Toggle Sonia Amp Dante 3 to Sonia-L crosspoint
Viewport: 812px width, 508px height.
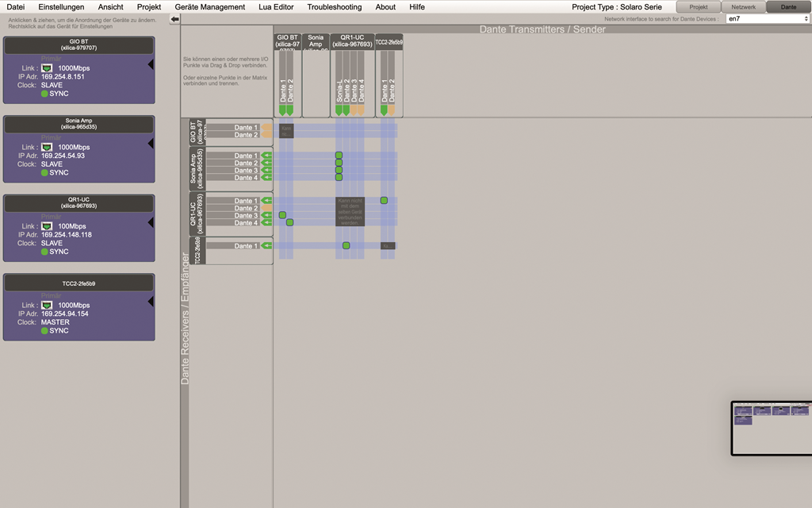pos(339,170)
